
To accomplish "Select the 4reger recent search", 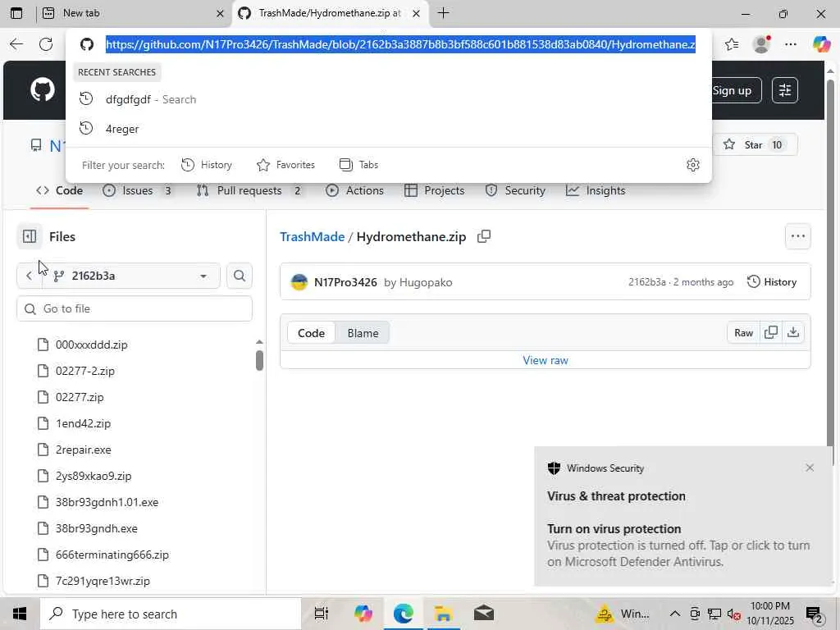I will [x=388, y=129].
